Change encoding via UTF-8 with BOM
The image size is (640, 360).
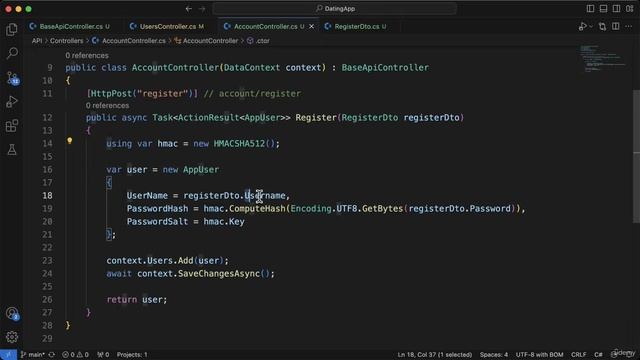click(539, 355)
